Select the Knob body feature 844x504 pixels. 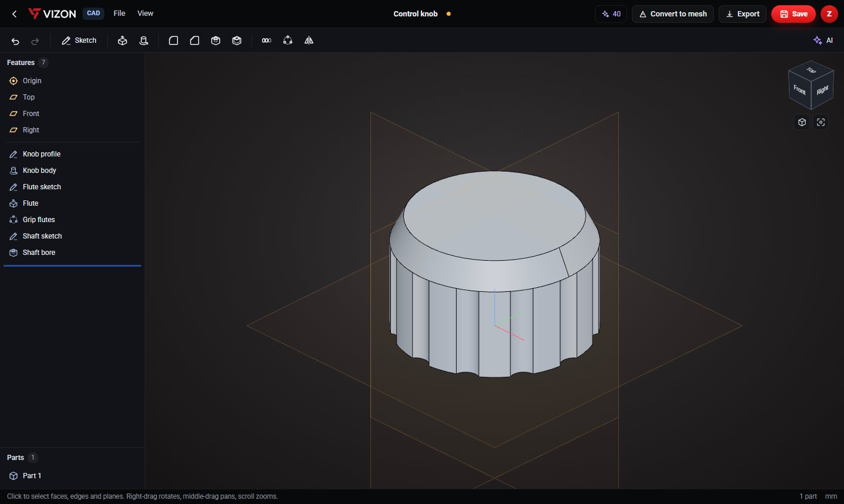[72, 171]
